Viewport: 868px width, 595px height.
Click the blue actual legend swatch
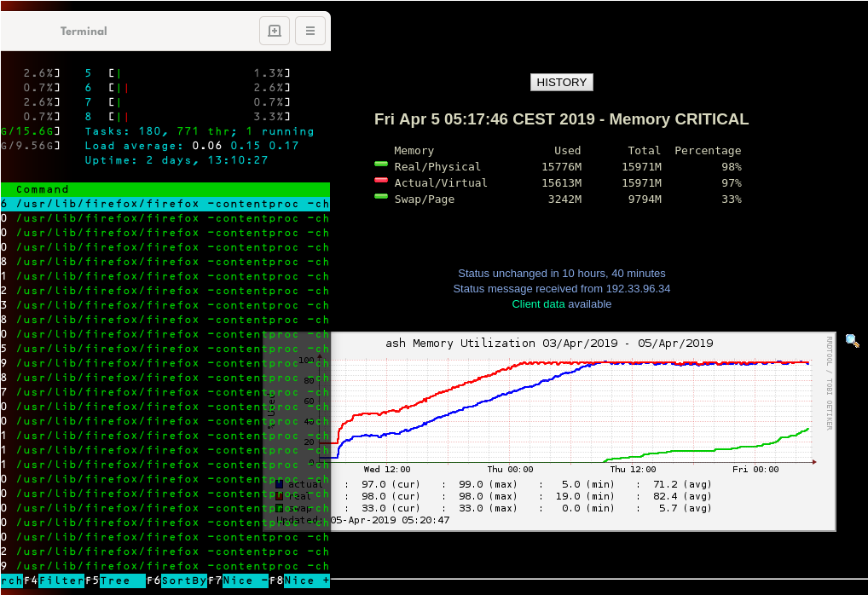point(280,484)
